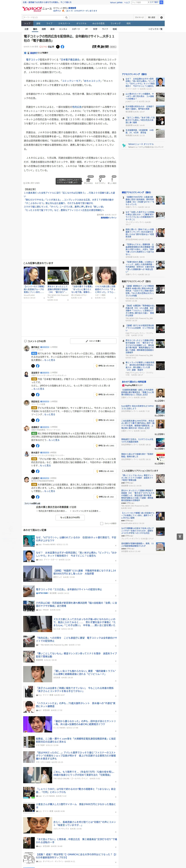186x868 pixels.
Task: Click the ログイン link
Action: pos(57,11)
